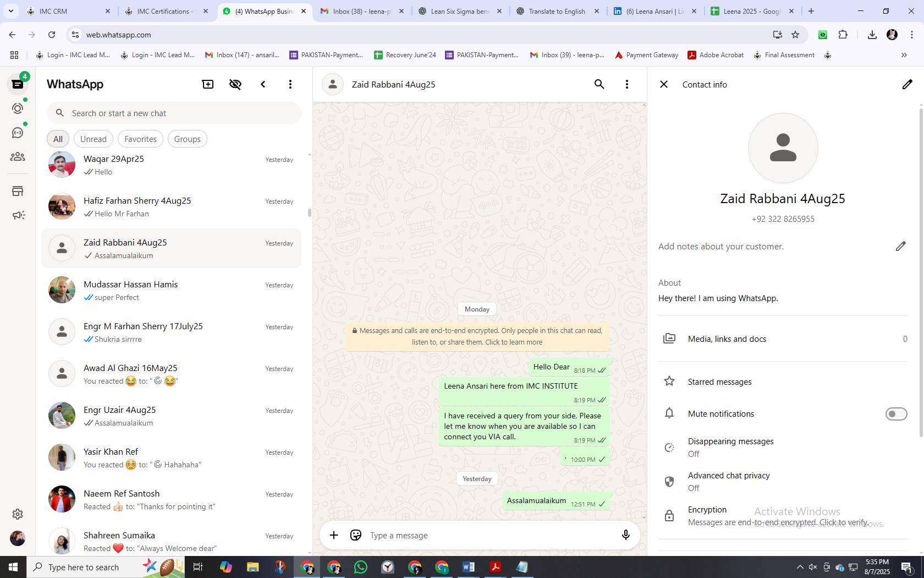This screenshot has height=578, width=924.
Task: Expand the bookmarks overflow chevron
Action: [904, 55]
